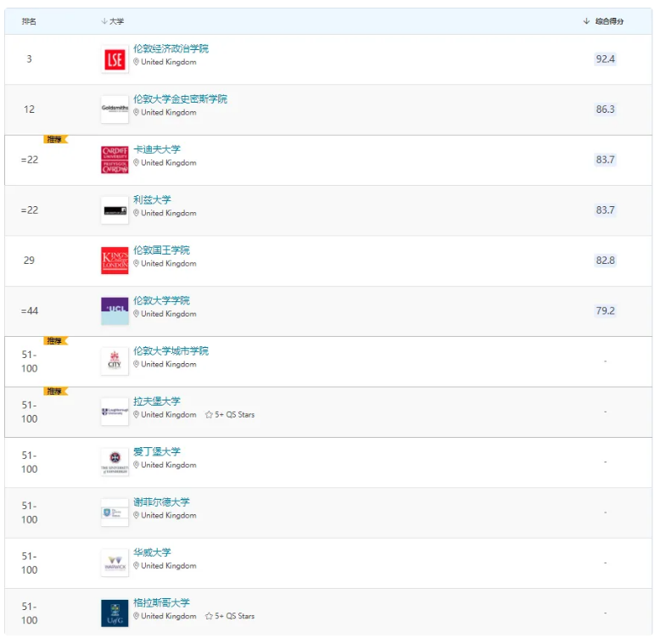This screenshot has width=660, height=644.
Task: Open 利兹大学 university page
Action: click(152, 199)
